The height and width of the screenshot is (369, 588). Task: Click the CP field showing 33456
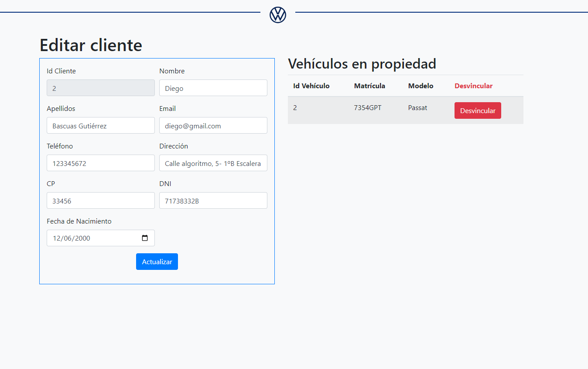tap(100, 200)
